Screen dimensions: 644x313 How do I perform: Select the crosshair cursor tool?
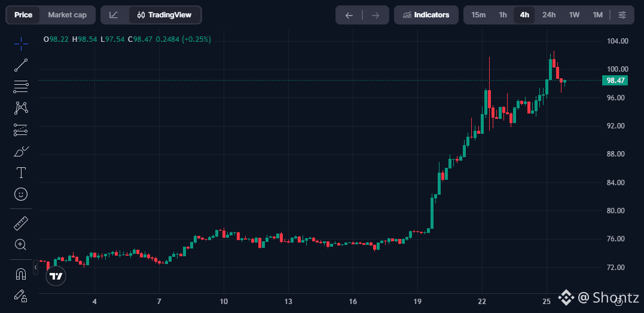point(21,44)
